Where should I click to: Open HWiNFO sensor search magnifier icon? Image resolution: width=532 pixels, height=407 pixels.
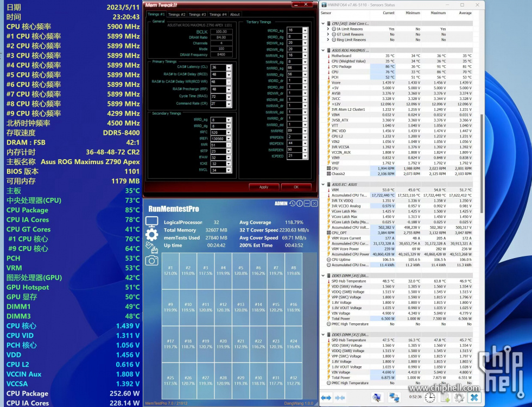click(x=377, y=397)
